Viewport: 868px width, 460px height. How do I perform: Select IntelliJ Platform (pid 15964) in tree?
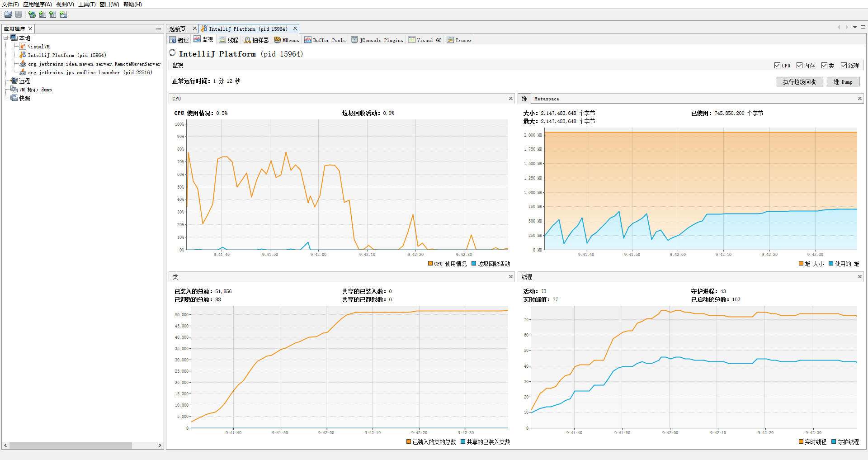[x=67, y=55]
